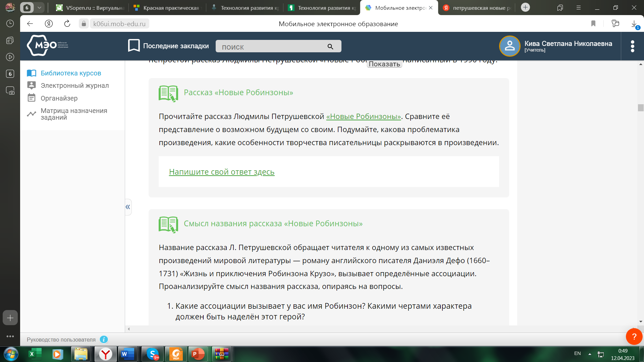Switch to петрушевская новые tab
Screen dimensions: 644x362
[477, 7]
